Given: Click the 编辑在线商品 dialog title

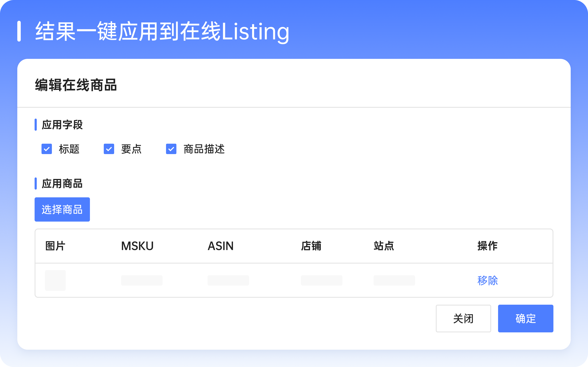Looking at the screenshot, I should (x=76, y=85).
